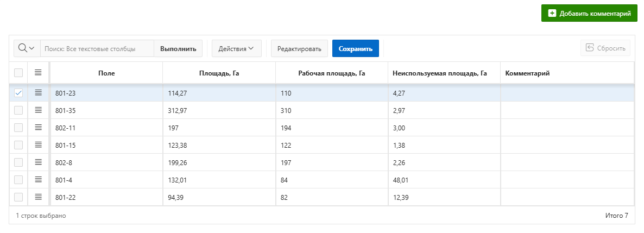Open row actions menu for field 802-11
644x233 pixels.
point(38,128)
